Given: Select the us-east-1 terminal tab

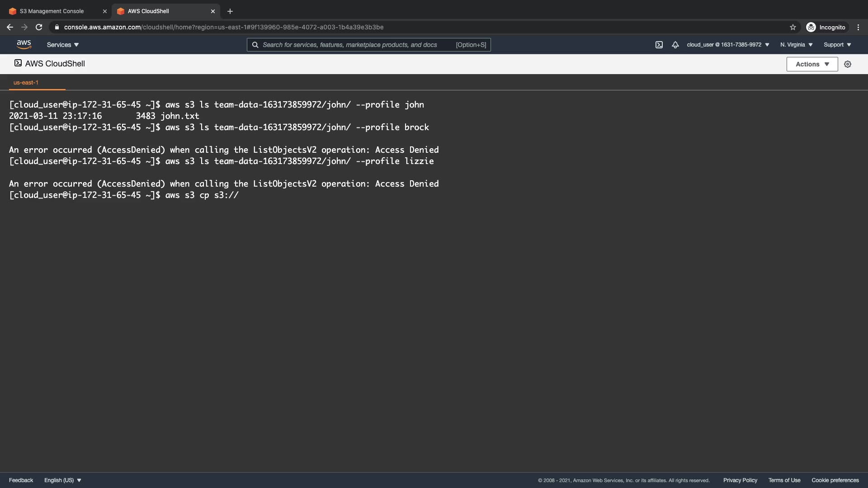Looking at the screenshot, I should click(x=26, y=83).
